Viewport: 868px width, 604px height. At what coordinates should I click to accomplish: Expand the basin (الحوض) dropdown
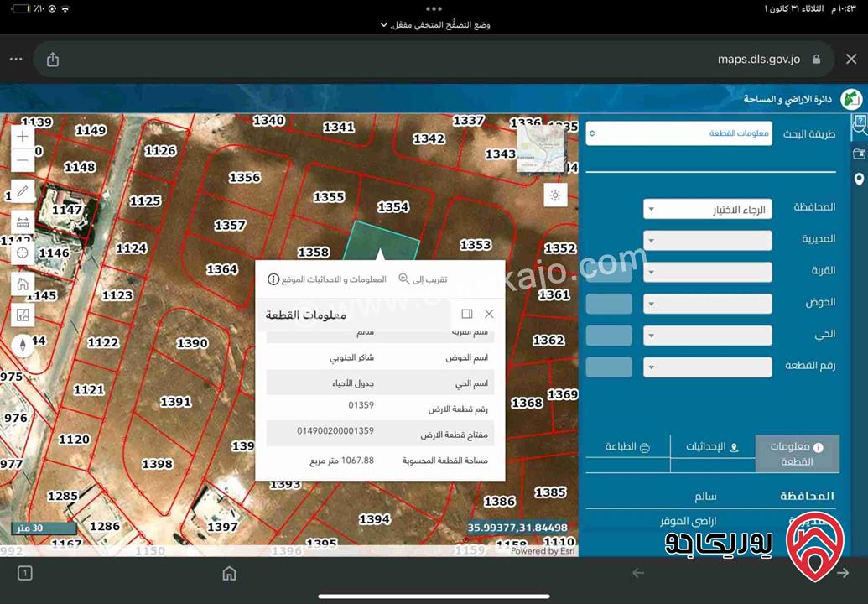coord(708,304)
